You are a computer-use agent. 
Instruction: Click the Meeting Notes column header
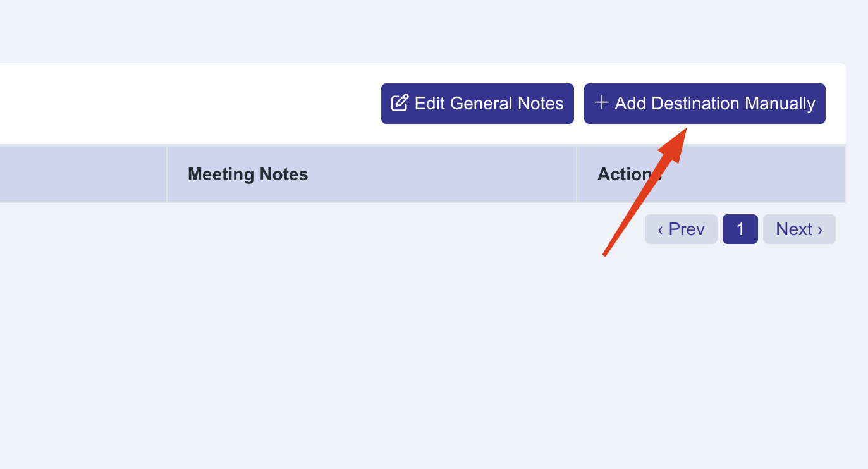(x=247, y=174)
